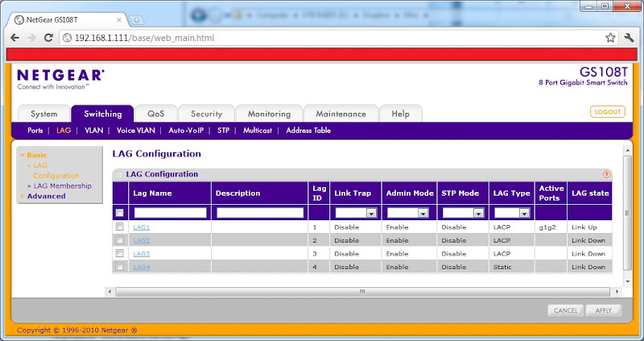Screen dimensions: 644x341
Task: Open the Link Trap dropdown
Action: tap(356, 213)
